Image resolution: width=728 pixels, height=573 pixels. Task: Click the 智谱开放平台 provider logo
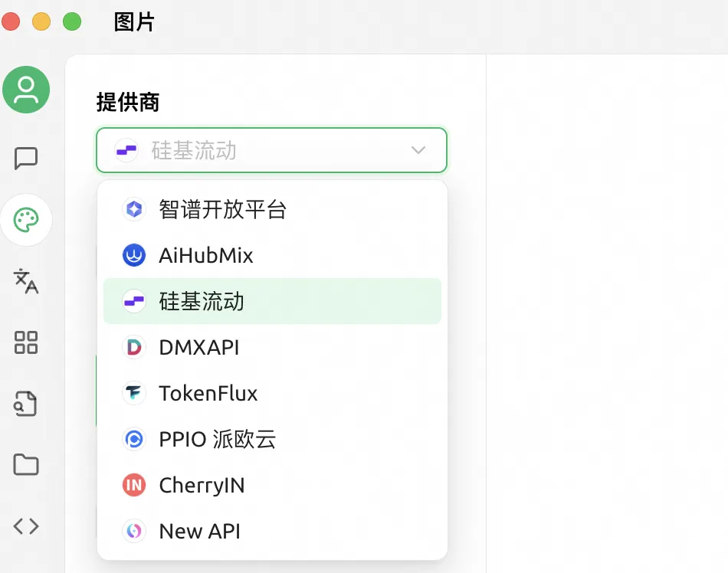[134, 209]
